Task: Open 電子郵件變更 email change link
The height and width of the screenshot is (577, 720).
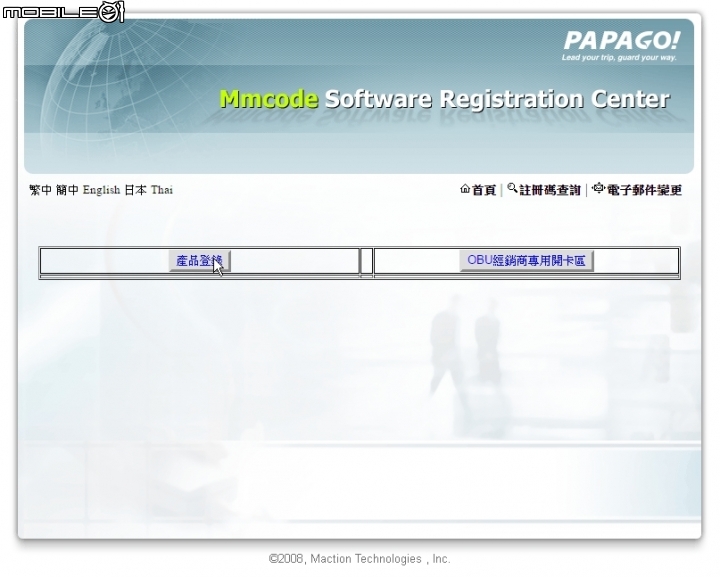Action: (644, 190)
